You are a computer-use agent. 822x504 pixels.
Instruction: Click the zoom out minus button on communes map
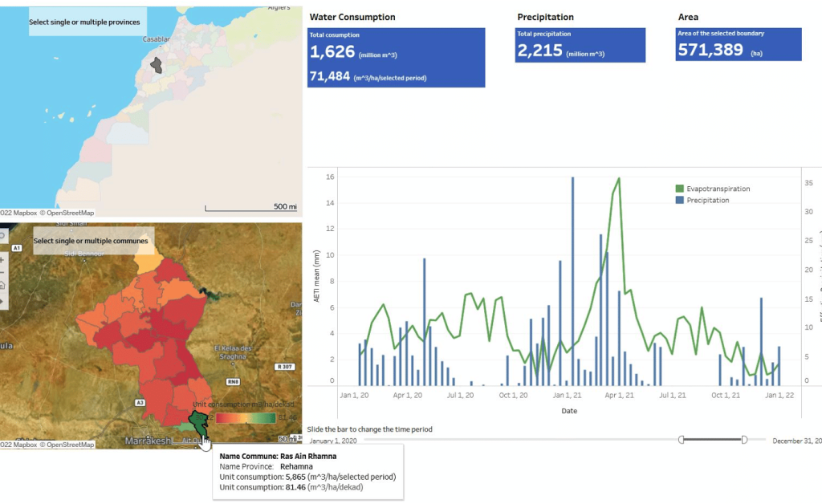(x=2, y=273)
